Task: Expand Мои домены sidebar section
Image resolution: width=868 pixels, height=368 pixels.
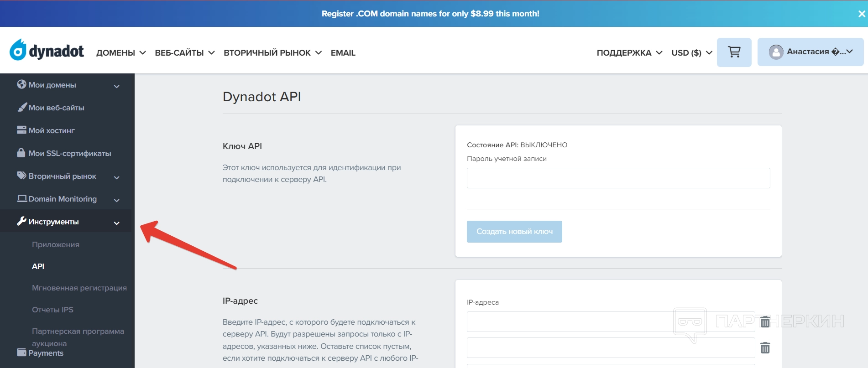Action: click(116, 86)
